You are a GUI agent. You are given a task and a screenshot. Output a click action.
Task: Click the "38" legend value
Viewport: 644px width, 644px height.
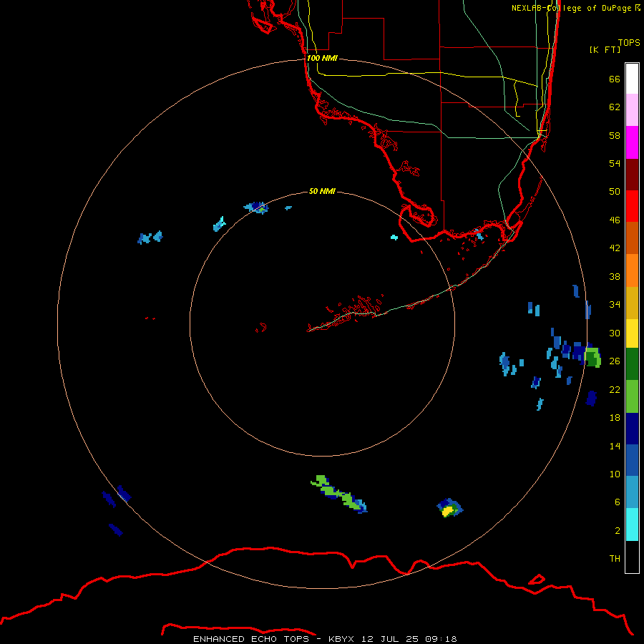(615, 276)
